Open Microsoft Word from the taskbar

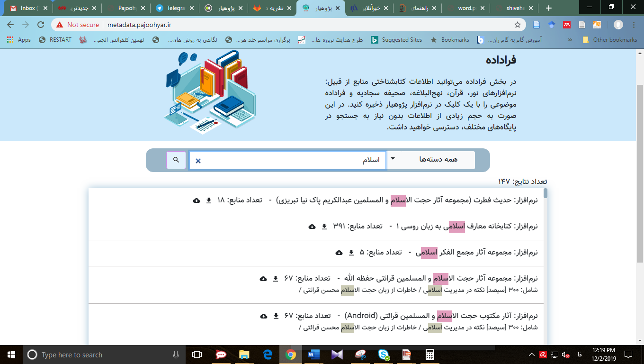[314, 355]
